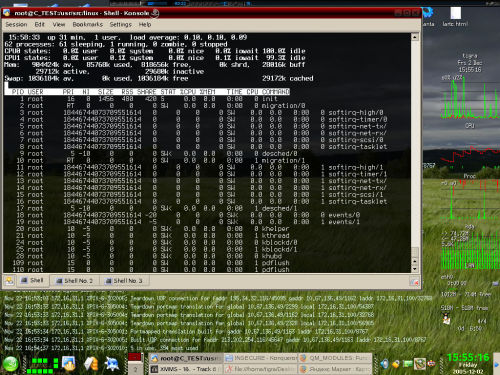Click the volume speaker tray icon

(384, 364)
